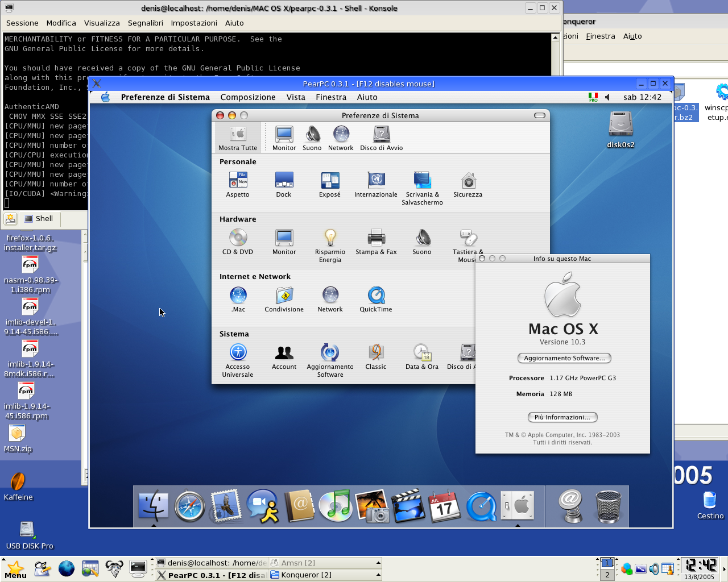The height and width of the screenshot is (582, 728).
Task: Open the Aspetto preference pane
Action: 238,185
